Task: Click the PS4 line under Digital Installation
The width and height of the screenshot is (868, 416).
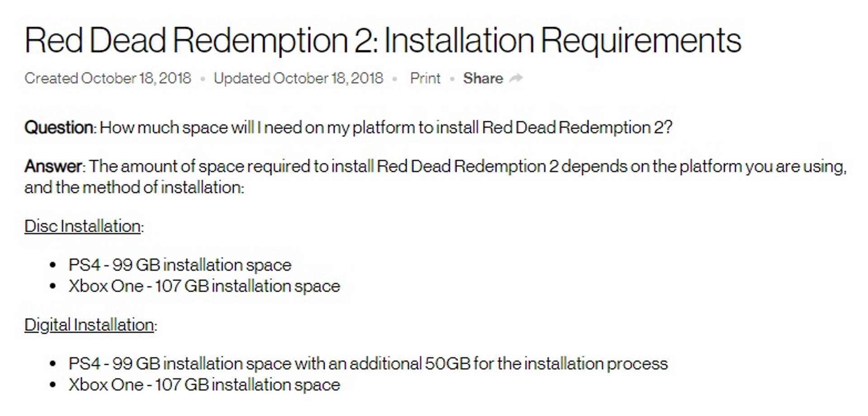Action: coord(368,364)
